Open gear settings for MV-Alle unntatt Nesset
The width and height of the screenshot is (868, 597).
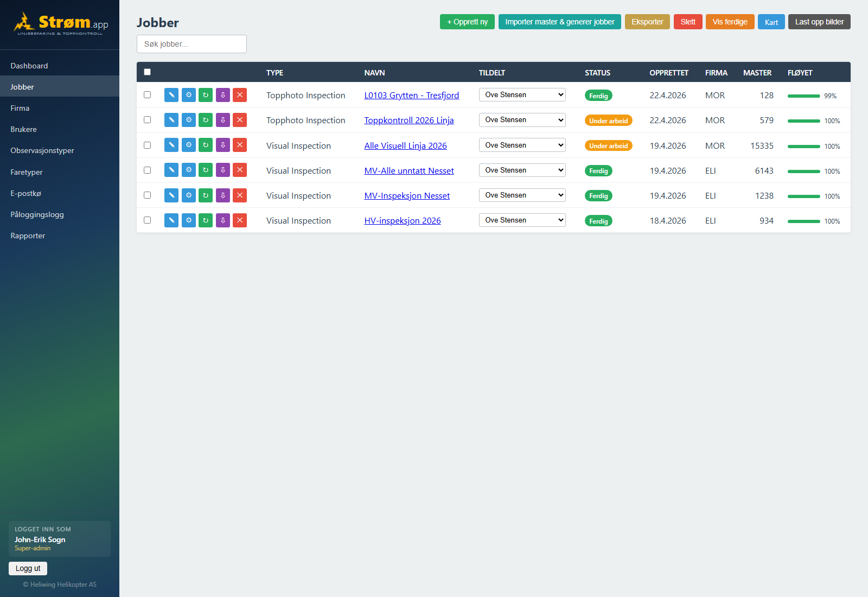[189, 170]
